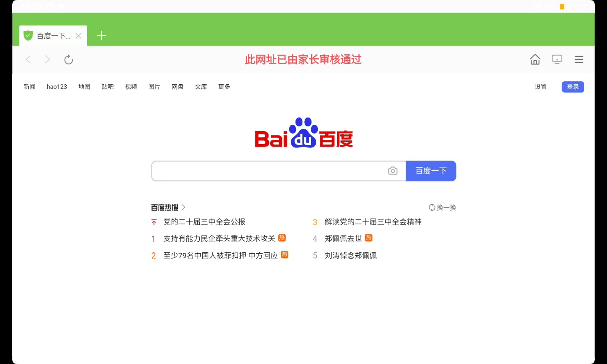The image size is (607, 364).
Task: Close the 百度一下 tab
Action: [x=78, y=36]
